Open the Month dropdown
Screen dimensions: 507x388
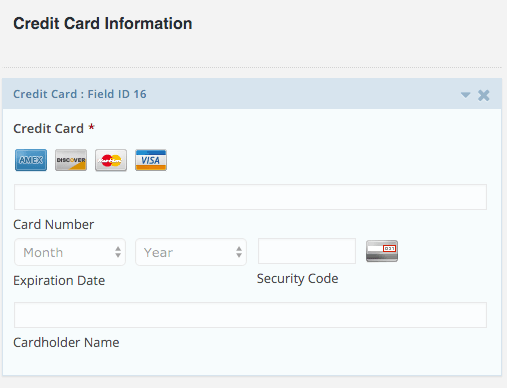(70, 252)
